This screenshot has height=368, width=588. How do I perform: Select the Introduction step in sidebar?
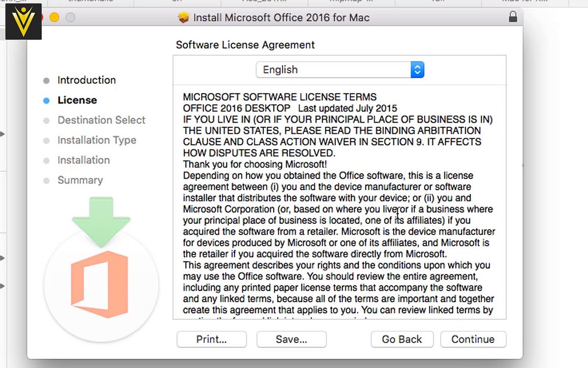coord(87,80)
